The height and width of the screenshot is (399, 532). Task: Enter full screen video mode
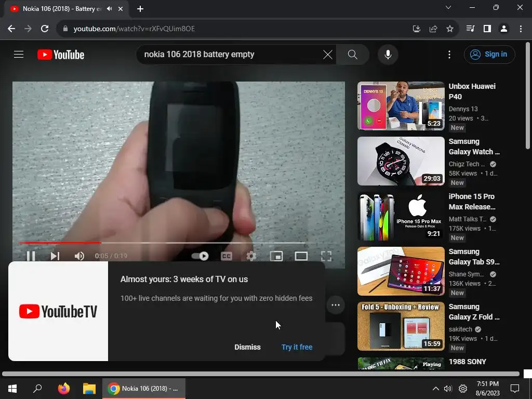326,256
